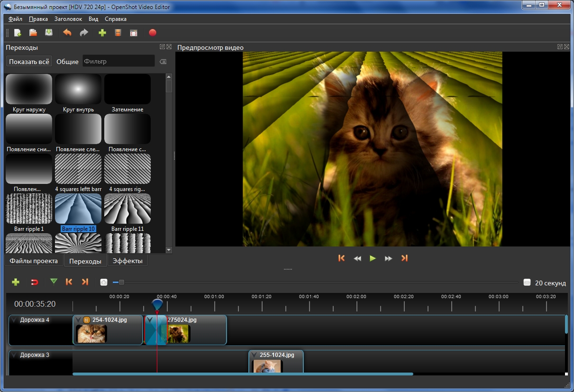Click the Показать всё button
Image resolution: width=574 pixels, height=392 pixels.
[29, 62]
